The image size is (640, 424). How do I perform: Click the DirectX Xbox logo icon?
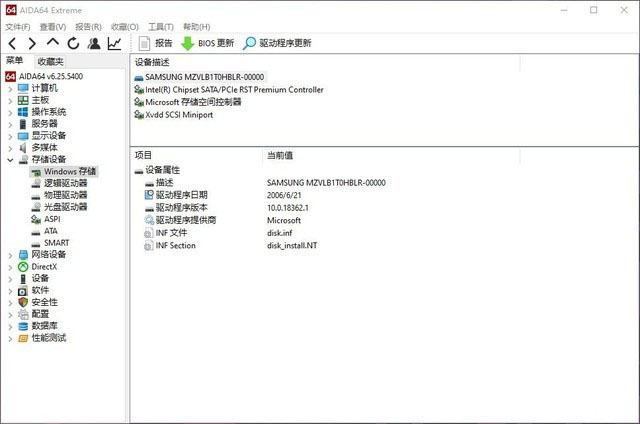23,267
